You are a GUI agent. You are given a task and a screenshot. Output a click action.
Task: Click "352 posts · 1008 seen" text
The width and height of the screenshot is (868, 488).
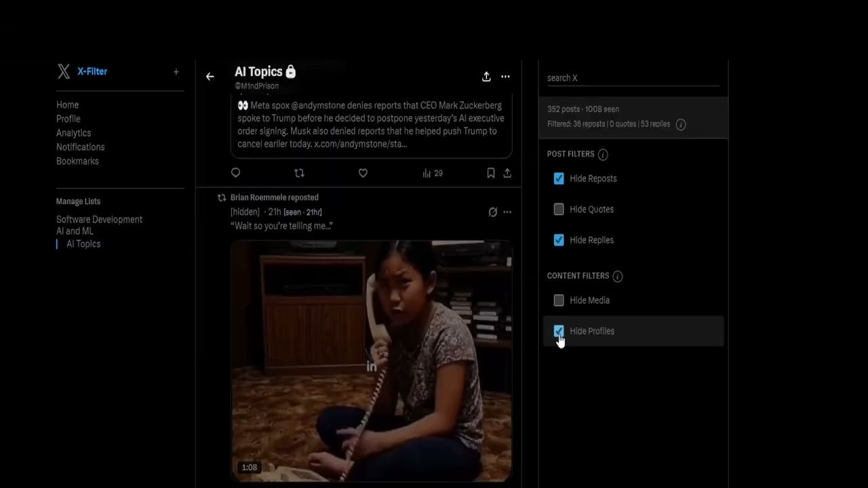[x=583, y=109]
